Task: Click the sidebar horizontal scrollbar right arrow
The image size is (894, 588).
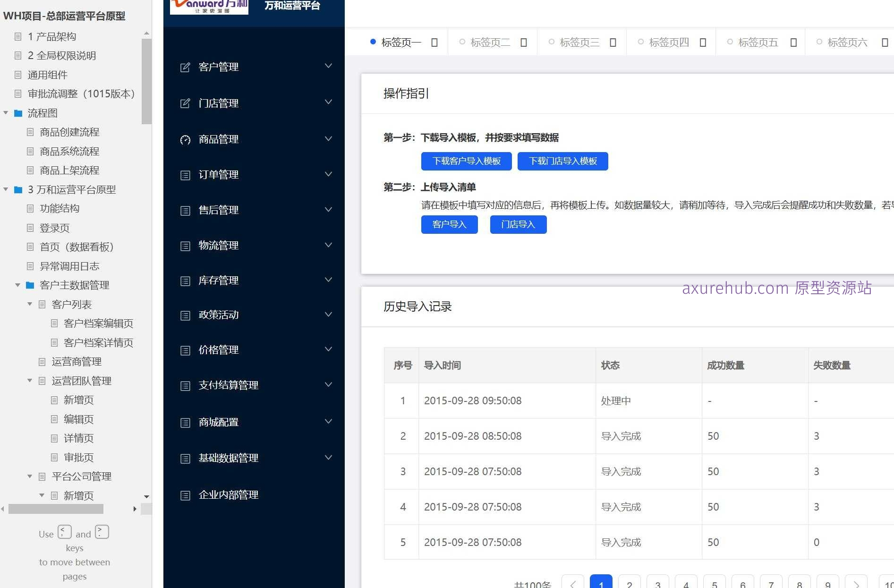Action: click(x=135, y=509)
